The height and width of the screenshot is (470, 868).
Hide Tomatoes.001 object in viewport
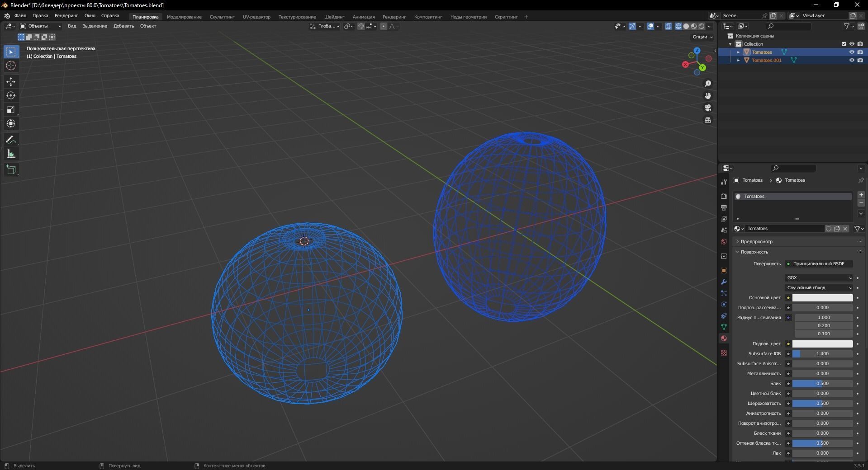point(852,60)
